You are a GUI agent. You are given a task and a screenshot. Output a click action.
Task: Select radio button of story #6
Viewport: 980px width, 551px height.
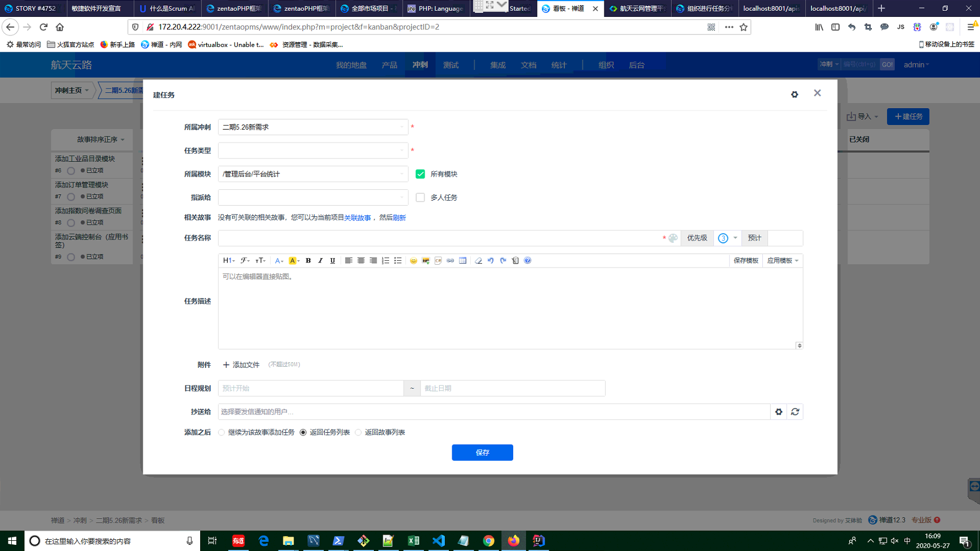pos(71,171)
